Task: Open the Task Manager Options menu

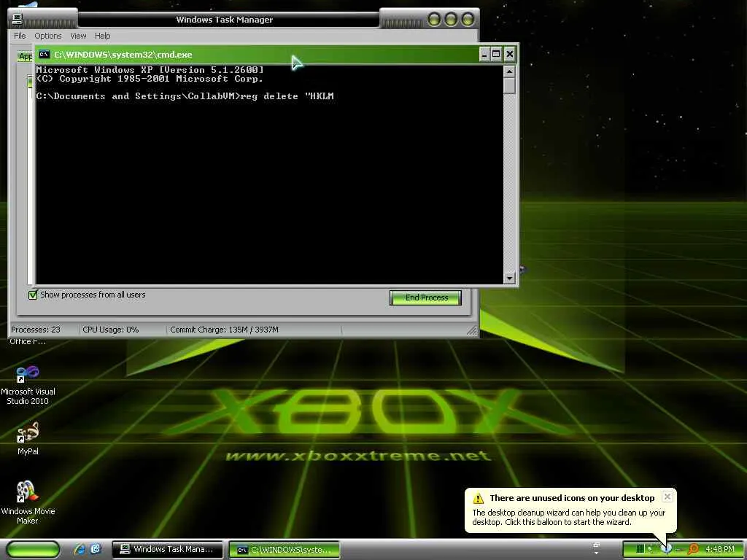Action: click(47, 36)
